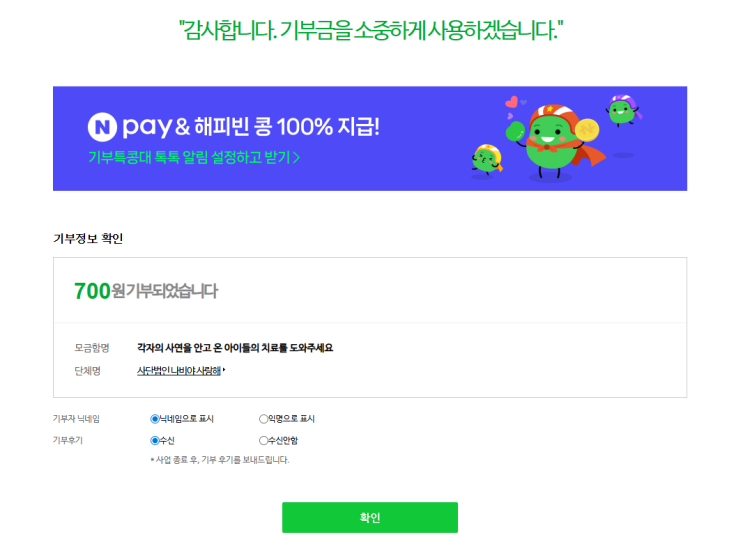Click the green 확인 button
The image size is (743, 544).
click(x=370, y=517)
